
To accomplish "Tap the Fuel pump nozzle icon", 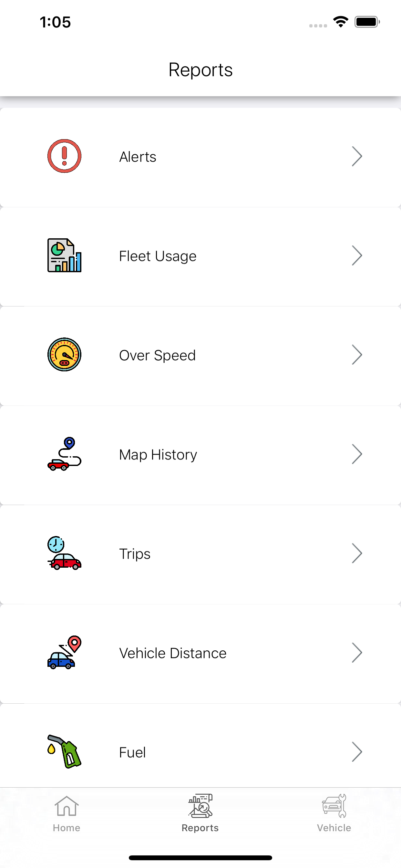I will point(64,751).
